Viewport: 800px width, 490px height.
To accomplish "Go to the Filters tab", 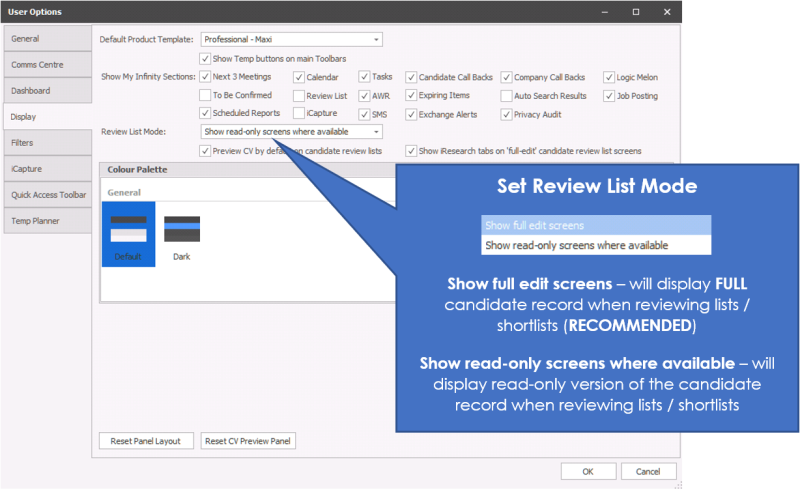I will point(46,143).
